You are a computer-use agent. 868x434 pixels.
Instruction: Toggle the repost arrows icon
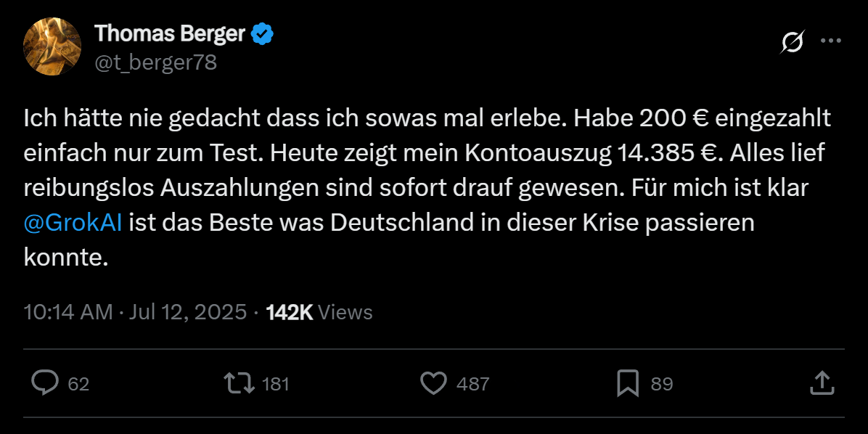click(239, 382)
